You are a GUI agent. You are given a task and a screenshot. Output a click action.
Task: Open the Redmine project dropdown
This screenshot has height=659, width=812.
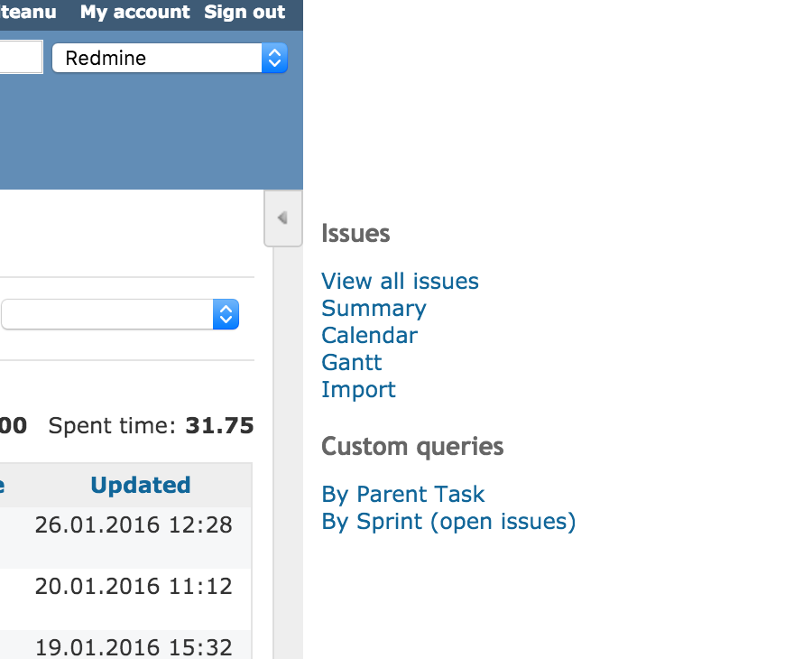click(170, 58)
